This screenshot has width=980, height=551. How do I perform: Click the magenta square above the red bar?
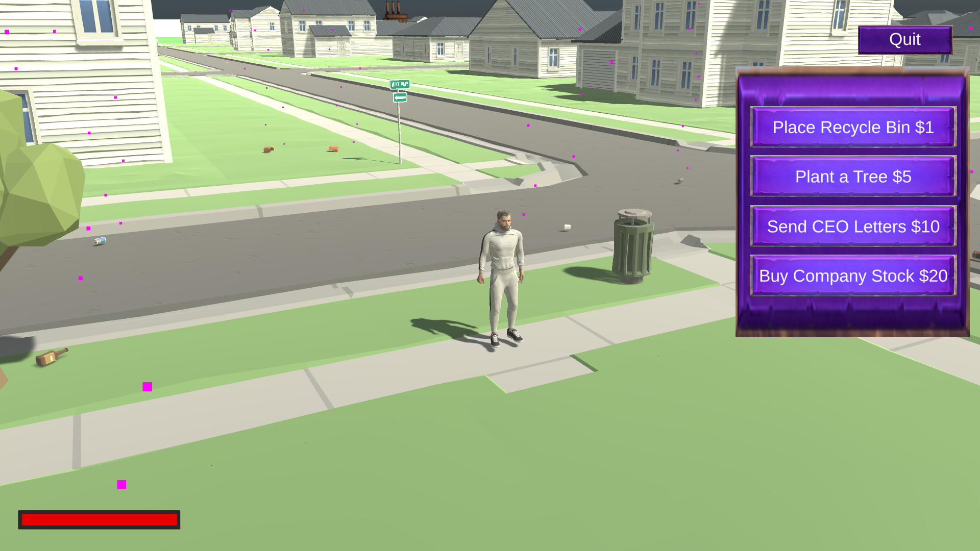[121, 484]
